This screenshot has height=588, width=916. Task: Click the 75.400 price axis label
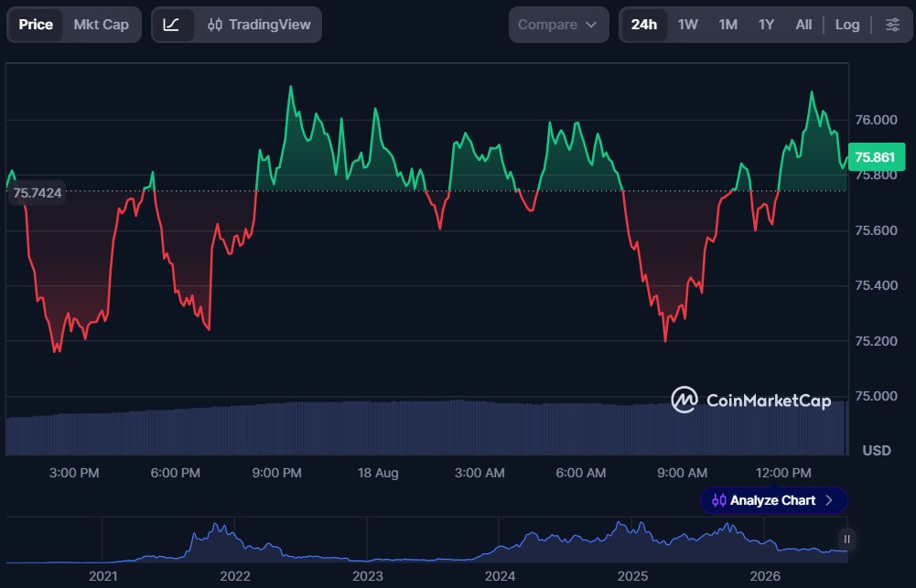[x=876, y=285]
